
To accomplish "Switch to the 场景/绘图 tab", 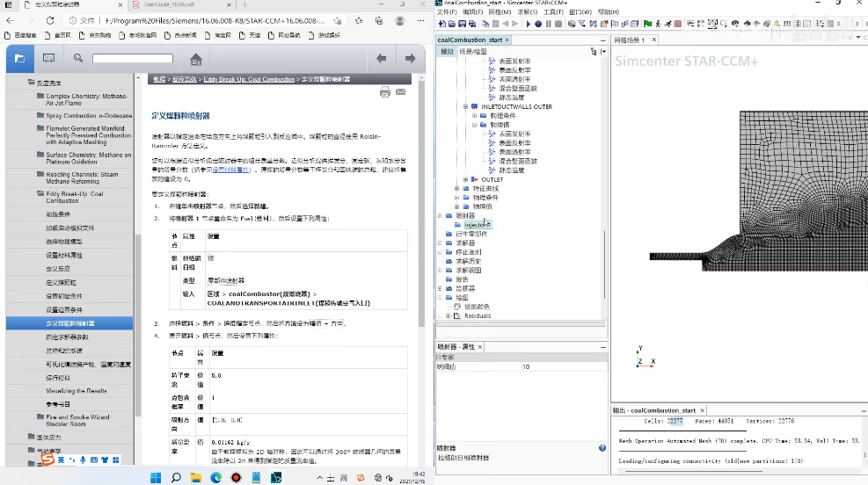I will click(473, 52).
